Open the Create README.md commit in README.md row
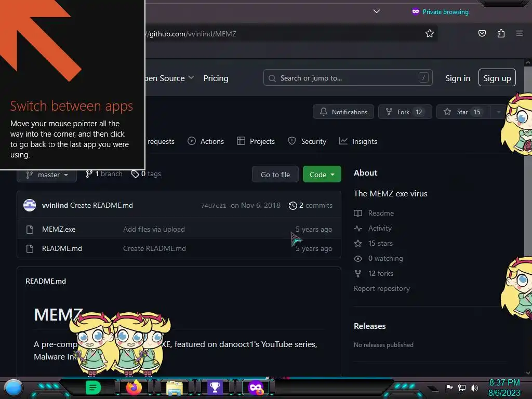The width and height of the screenshot is (532, 399). tap(154, 248)
